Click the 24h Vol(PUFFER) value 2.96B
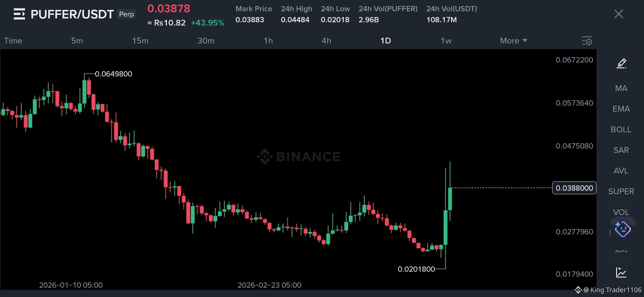Image resolution: width=644 pixels, height=297 pixels. click(369, 20)
